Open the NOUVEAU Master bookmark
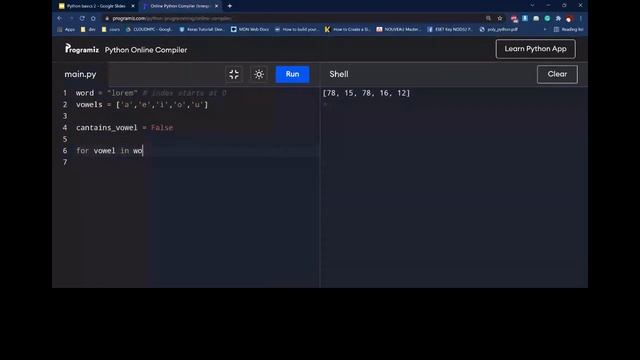The width and height of the screenshot is (640, 360). coord(399,29)
